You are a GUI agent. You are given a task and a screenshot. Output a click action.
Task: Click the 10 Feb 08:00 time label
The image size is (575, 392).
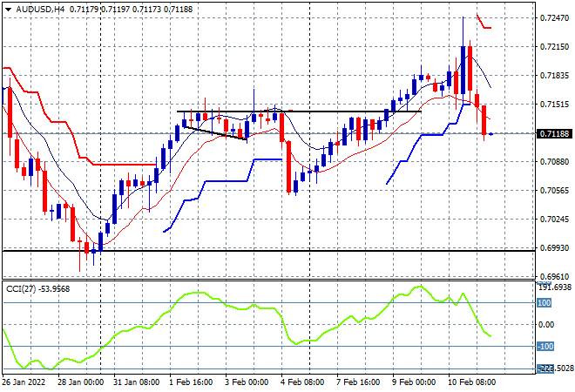pos(470,382)
